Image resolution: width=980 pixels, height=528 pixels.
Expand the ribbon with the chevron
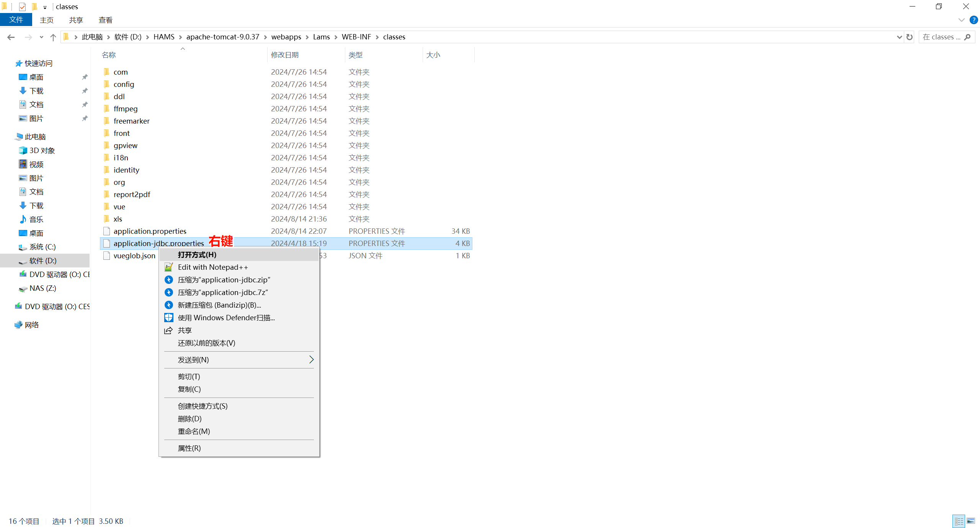pyautogui.click(x=961, y=20)
